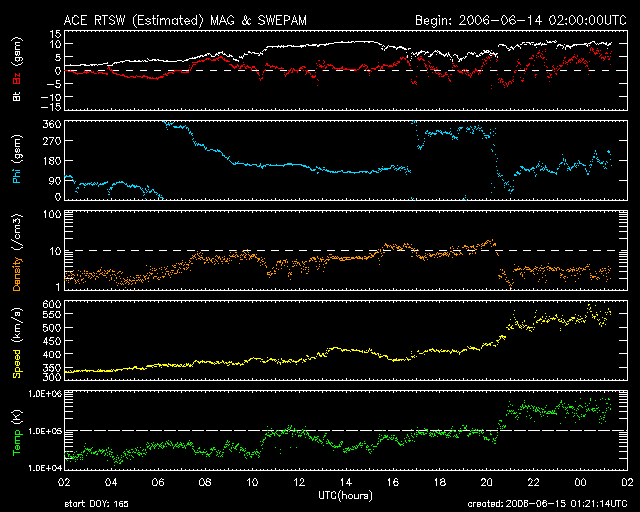Click the red 'Bz' axis label

[x=17, y=79]
